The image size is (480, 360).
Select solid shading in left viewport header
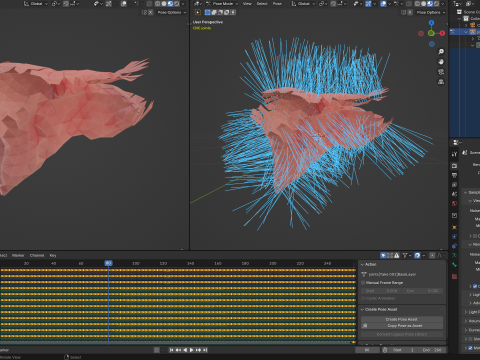pyautogui.click(x=164, y=4)
